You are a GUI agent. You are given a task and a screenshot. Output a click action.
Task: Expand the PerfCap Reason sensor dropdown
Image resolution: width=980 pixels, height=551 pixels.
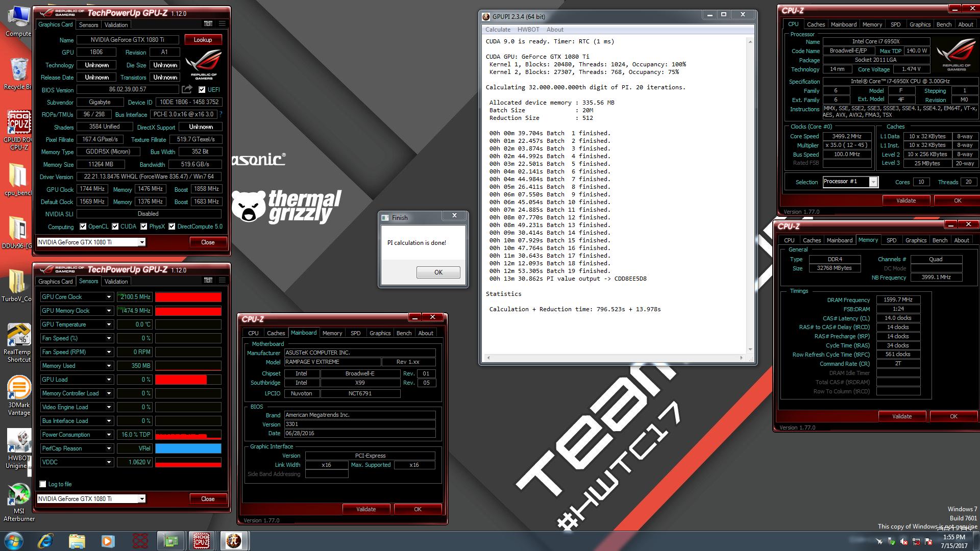coord(109,448)
